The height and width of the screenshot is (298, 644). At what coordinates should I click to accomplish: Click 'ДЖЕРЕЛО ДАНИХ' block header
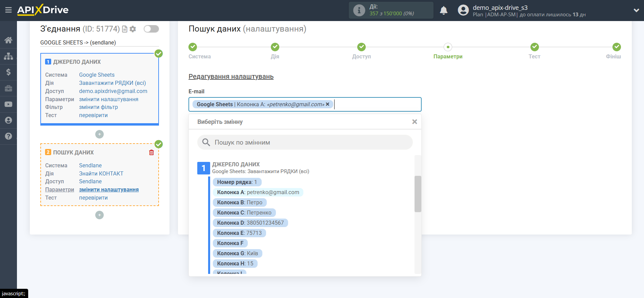[77, 62]
